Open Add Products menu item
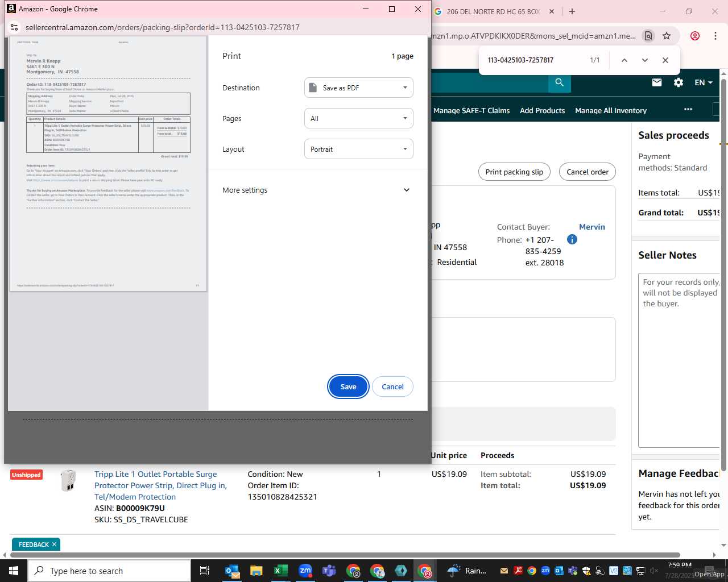This screenshot has height=582, width=728. coord(542,110)
